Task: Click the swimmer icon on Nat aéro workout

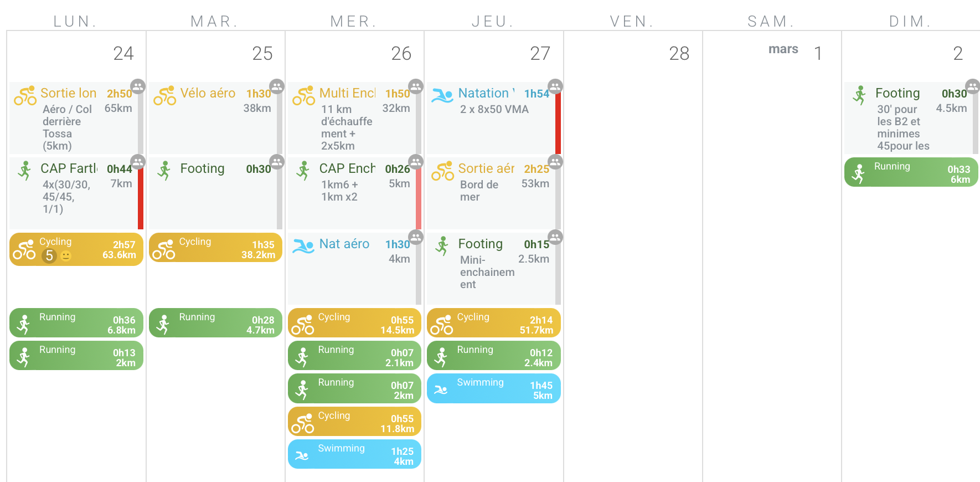Action: pyautogui.click(x=303, y=246)
